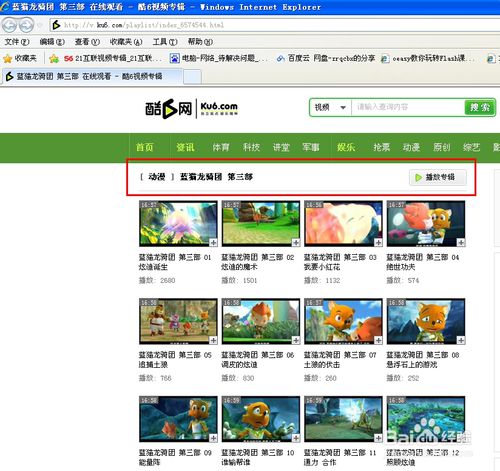Click the add-to-favorites-bar star icon
500x471 pixels.
click(x=54, y=59)
